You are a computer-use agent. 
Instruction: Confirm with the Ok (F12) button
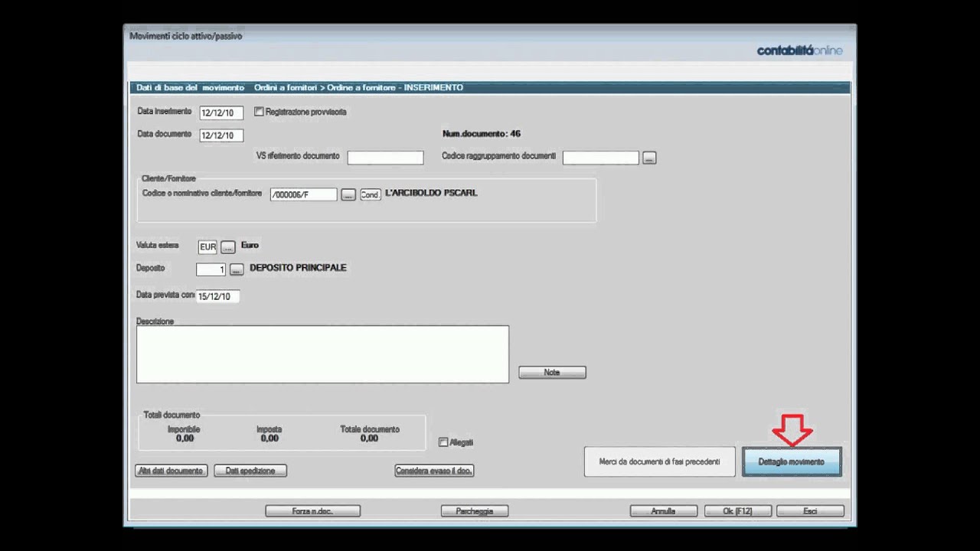(x=738, y=511)
